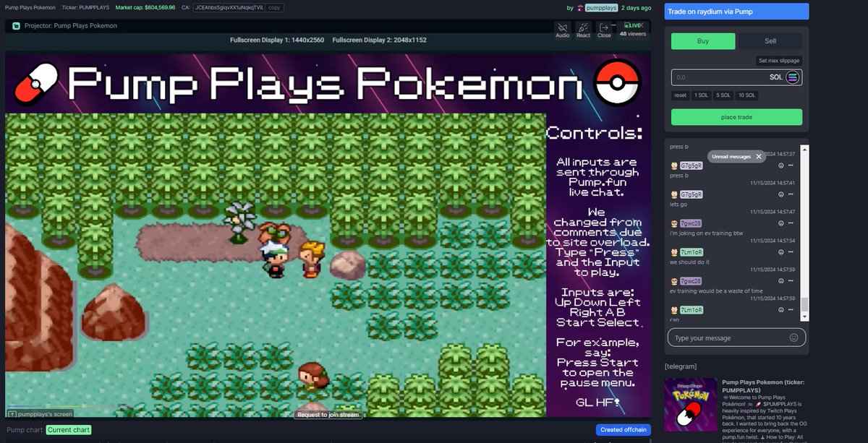Viewport: 868px width, 443px height.
Task: React to "ev training would be a waste"
Action: pyautogui.click(x=781, y=280)
